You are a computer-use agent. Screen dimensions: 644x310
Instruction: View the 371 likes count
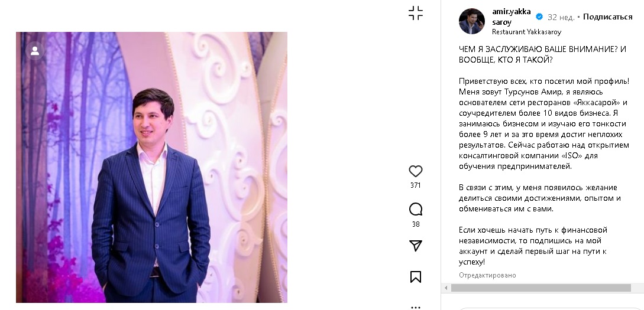416,185
